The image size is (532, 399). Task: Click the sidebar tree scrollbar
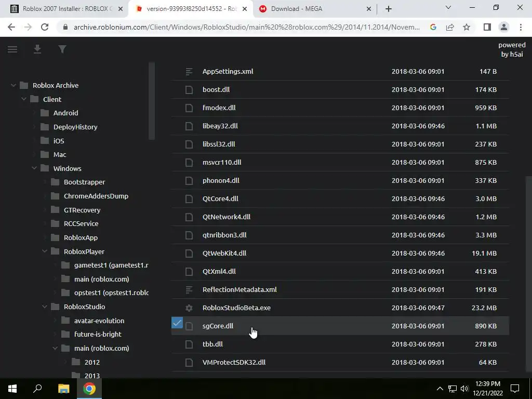pyautogui.click(x=152, y=101)
